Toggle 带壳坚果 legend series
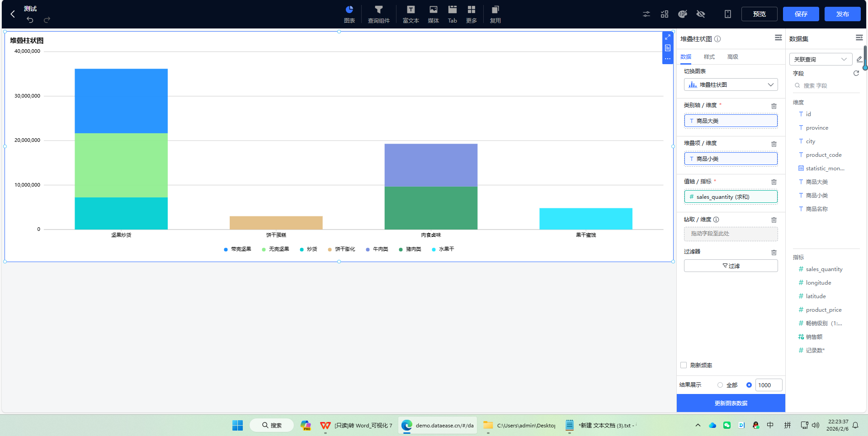868x436 pixels. pyautogui.click(x=237, y=249)
